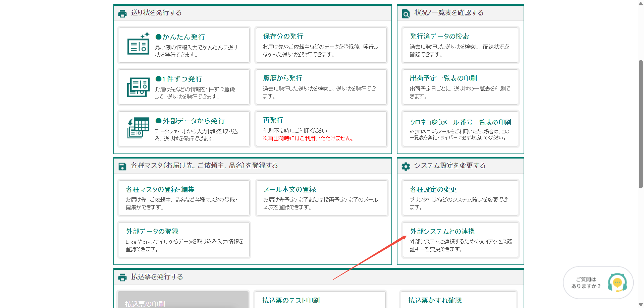Viewport: 644px width, 308px height.
Task: Open 払込票かすれ確認 card
Action: pos(459,300)
